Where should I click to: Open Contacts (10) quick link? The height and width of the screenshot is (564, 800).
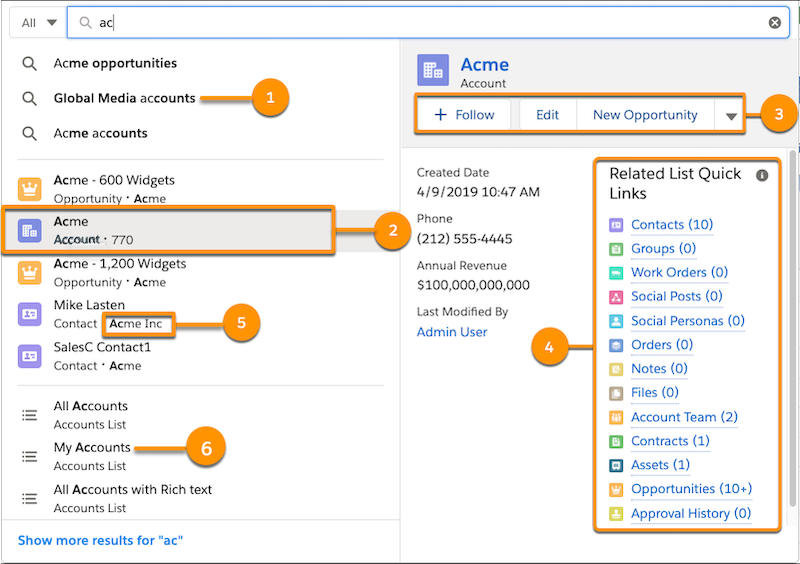[x=672, y=225]
